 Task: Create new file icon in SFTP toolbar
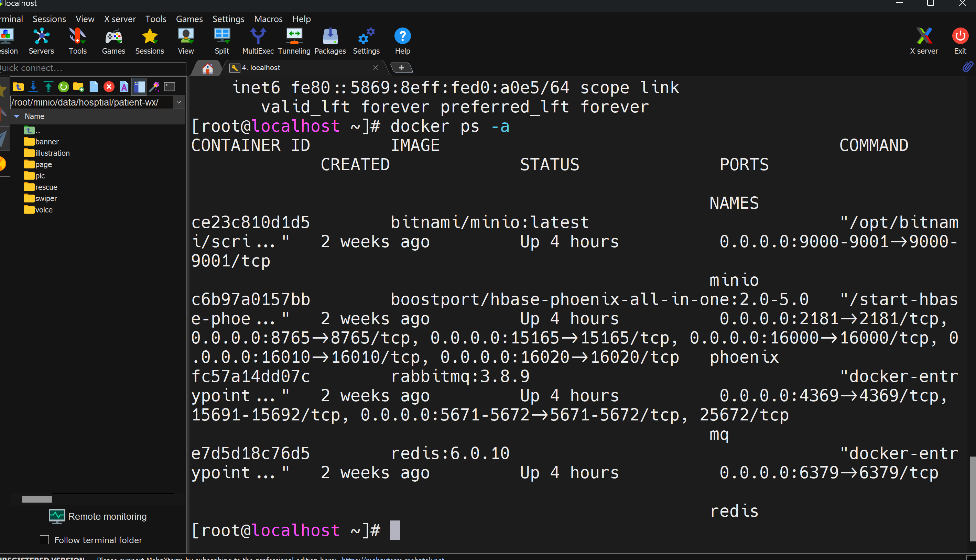94,87
